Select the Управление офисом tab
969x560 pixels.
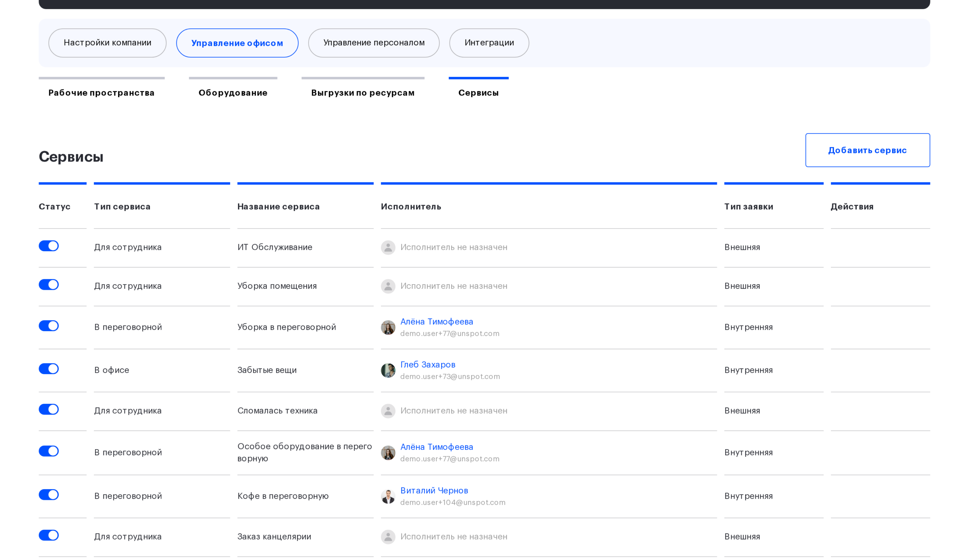coord(237,43)
